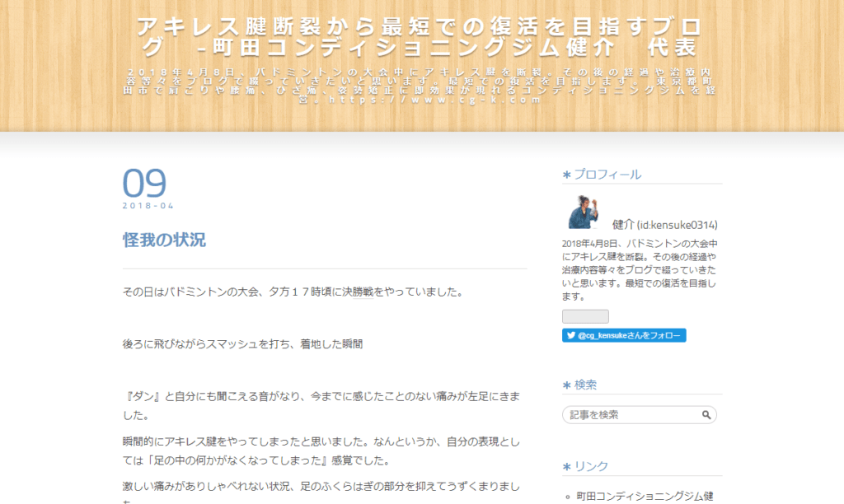Click the paragraph starting 後ろに飛びながらスマッシュ

242,343
